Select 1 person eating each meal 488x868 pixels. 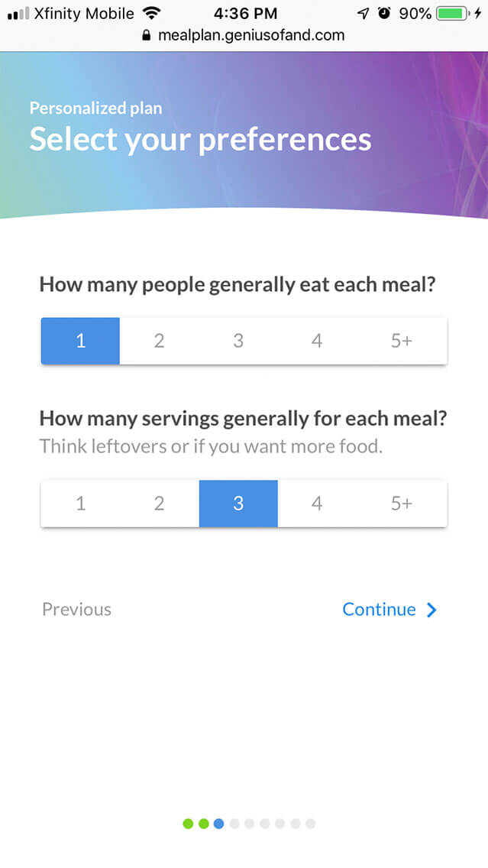pyautogui.click(x=80, y=341)
